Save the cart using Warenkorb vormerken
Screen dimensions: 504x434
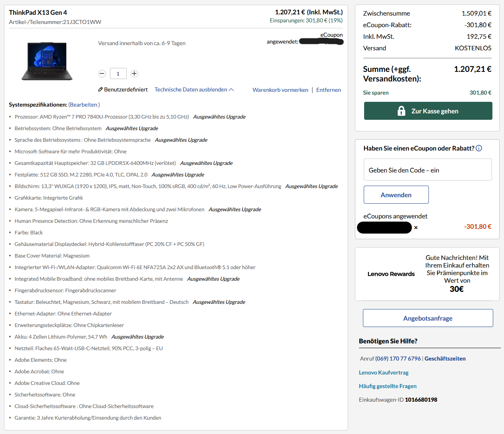(x=280, y=89)
